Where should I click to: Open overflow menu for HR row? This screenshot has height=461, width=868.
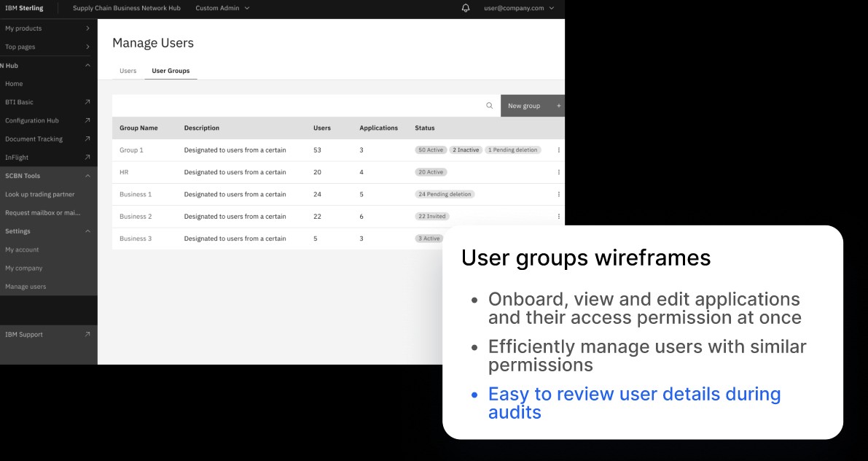558,172
